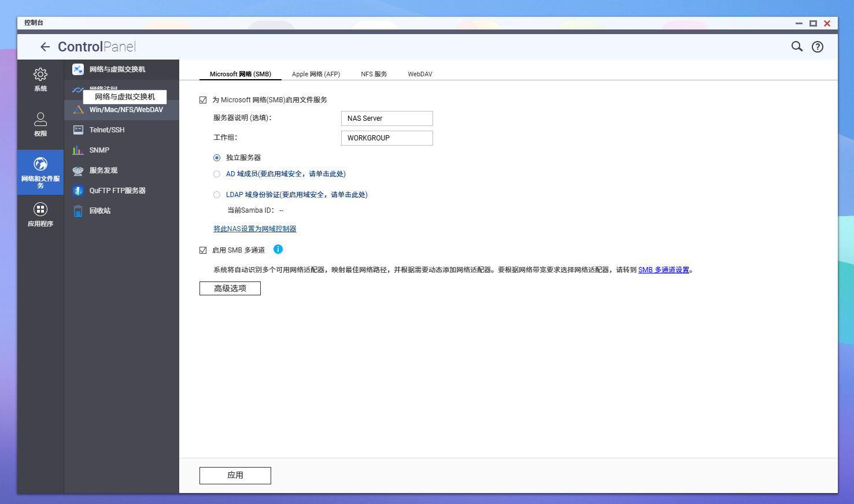
Task: Open the search magnifier icon
Action: [797, 47]
